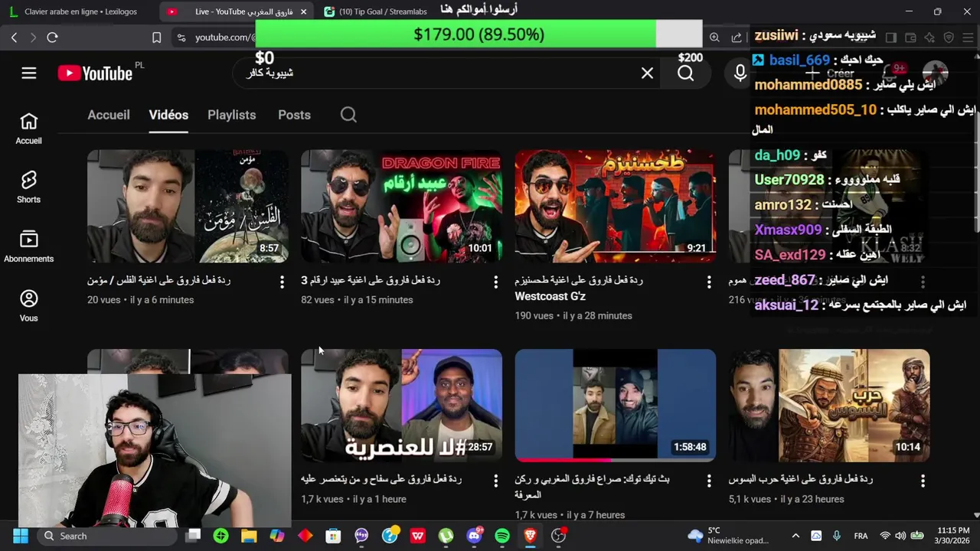The image size is (980, 551).
Task: Open the Posts channel tab
Action: coord(294,115)
